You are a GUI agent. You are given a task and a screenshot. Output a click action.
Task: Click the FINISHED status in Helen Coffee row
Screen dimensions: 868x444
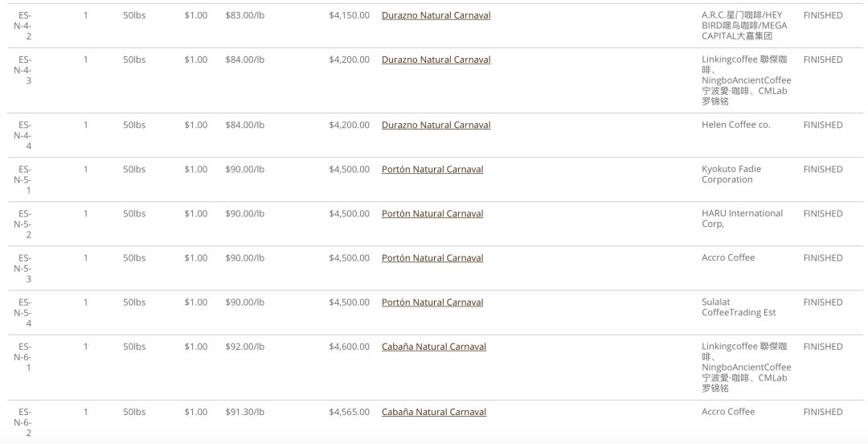(823, 125)
